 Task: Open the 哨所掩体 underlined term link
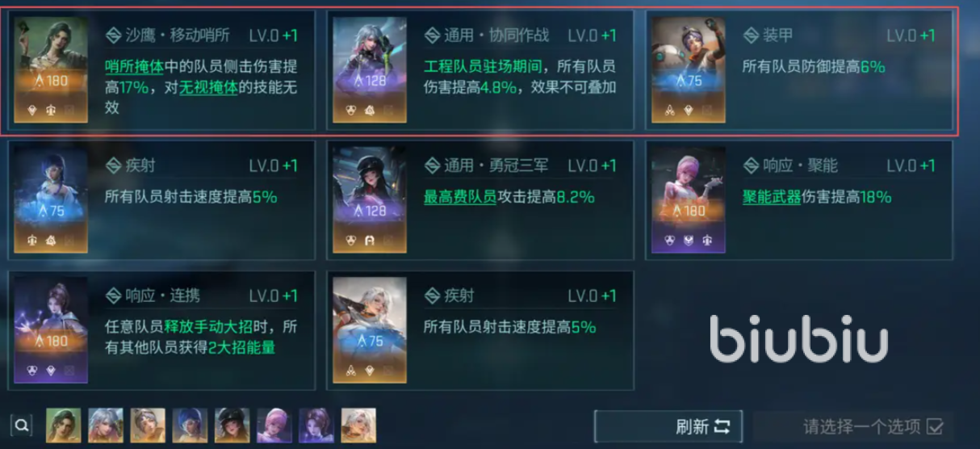tap(135, 67)
